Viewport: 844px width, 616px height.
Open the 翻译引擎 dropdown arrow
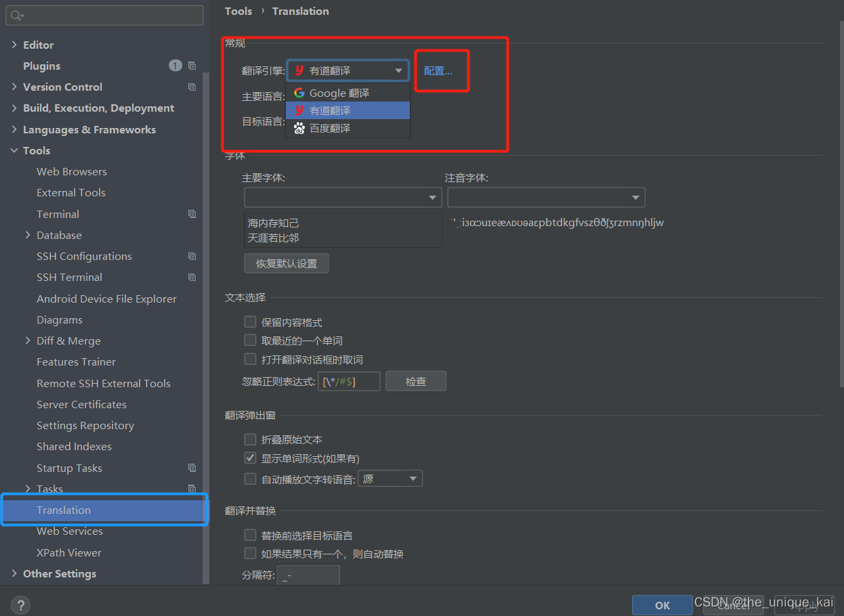click(398, 70)
